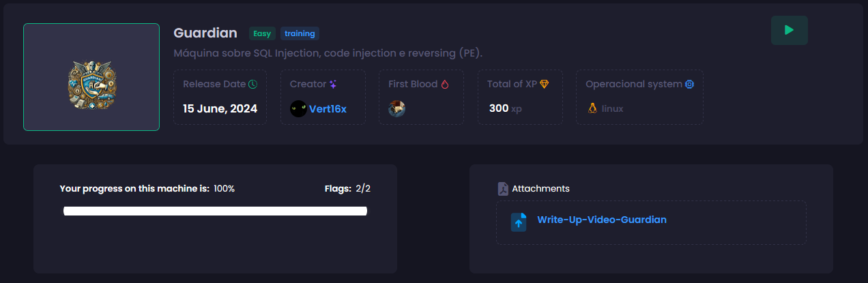
Task: Click the Guardian machine logo image
Action: [91, 77]
